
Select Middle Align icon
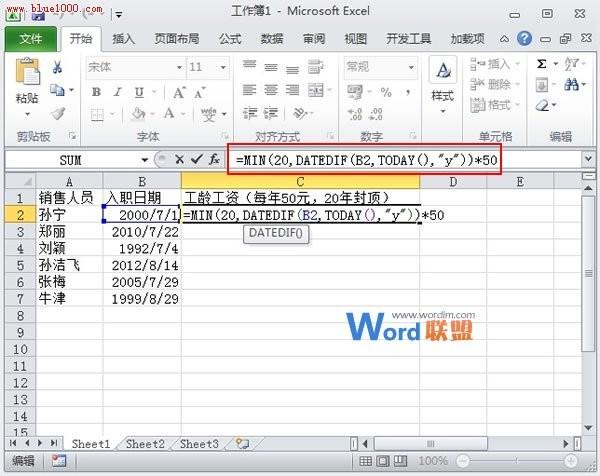point(271,67)
